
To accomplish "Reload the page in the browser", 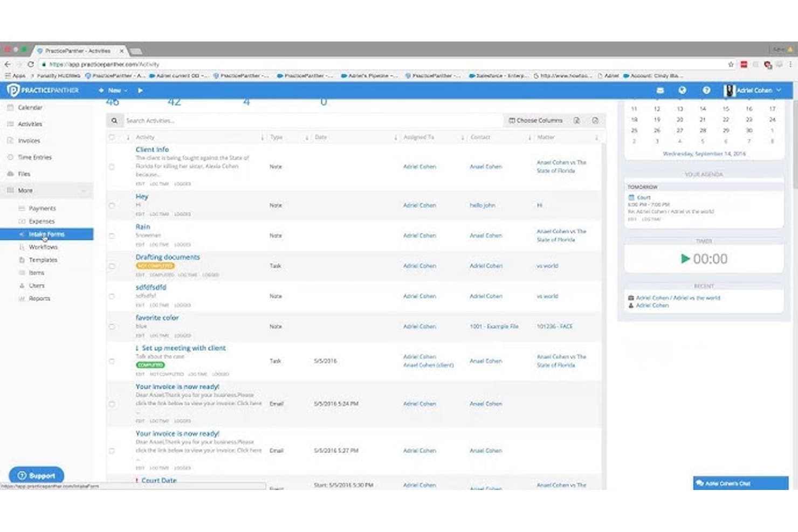I will click(x=31, y=64).
